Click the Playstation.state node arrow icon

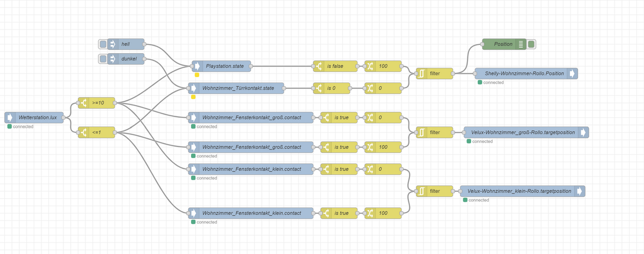click(197, 67)
